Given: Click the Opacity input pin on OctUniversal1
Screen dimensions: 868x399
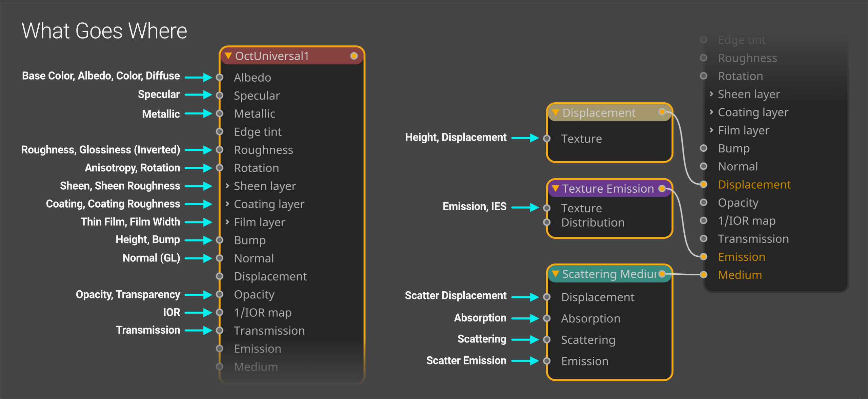Looking at the screenshot, I should [x=220, y=294].
